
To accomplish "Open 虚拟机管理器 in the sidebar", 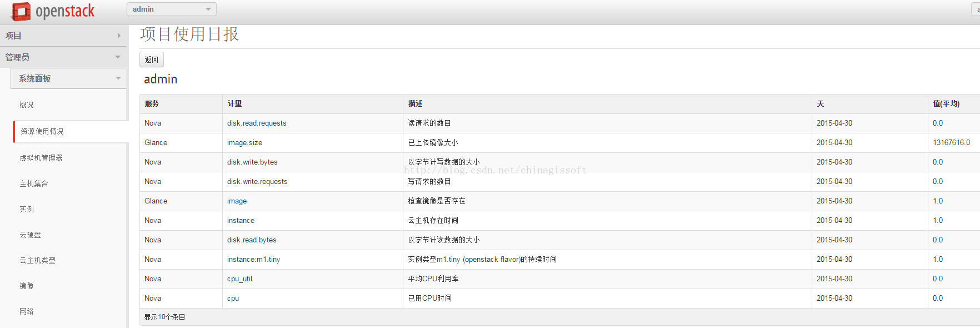I will tap(41, 158).
